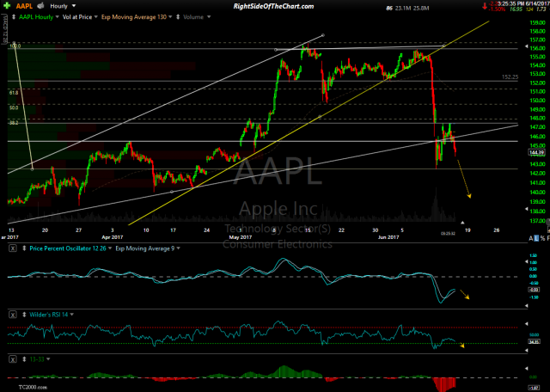Click reorder arrows of 13-33 indicator
550x392 pixels.
click(25, 359)
